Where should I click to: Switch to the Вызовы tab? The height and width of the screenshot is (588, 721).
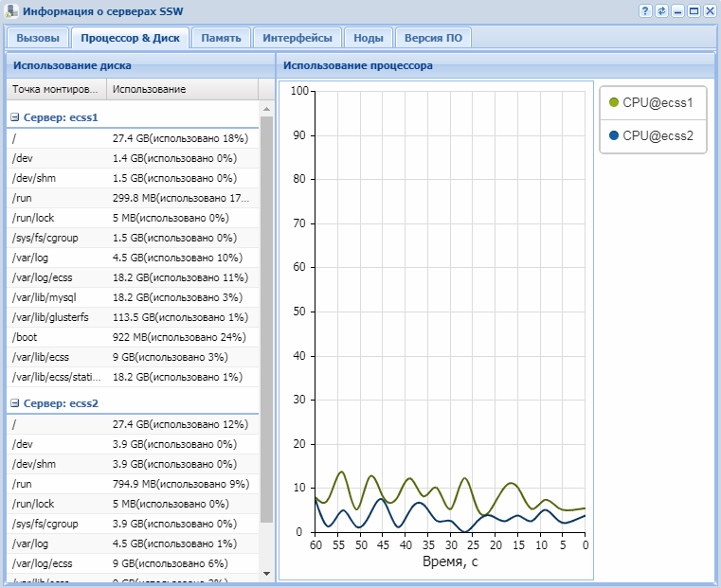pos(38,38)
